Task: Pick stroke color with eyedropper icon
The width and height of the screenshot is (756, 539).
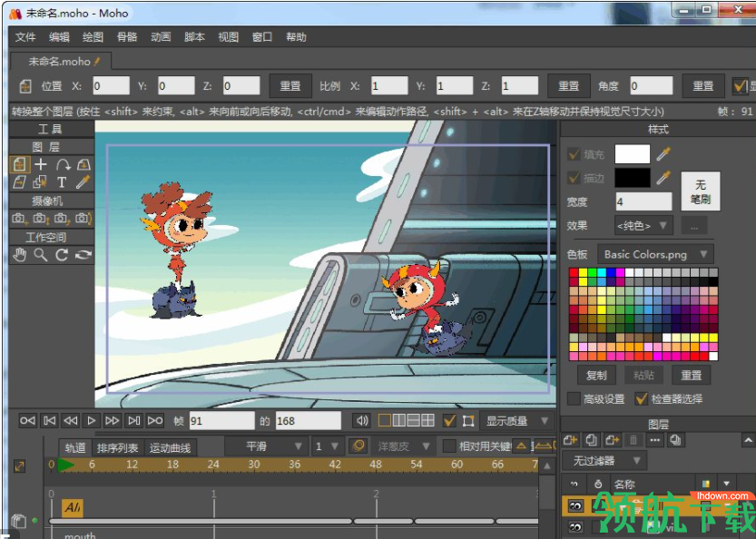Action: [663, 178]
